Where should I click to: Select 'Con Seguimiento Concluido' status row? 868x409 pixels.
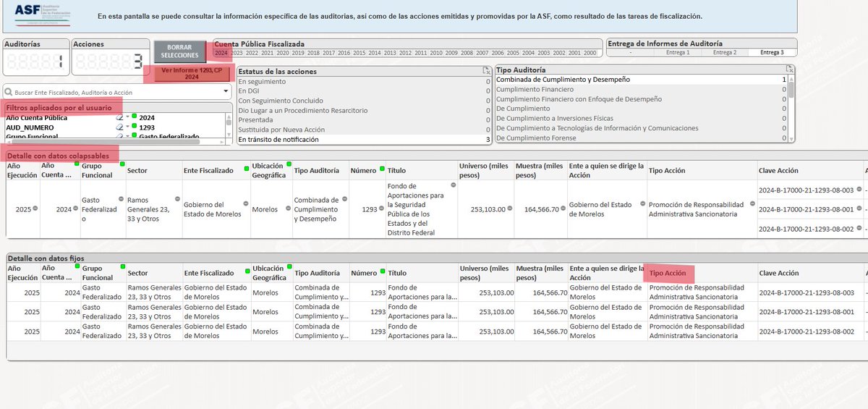[x=364, y=101]
